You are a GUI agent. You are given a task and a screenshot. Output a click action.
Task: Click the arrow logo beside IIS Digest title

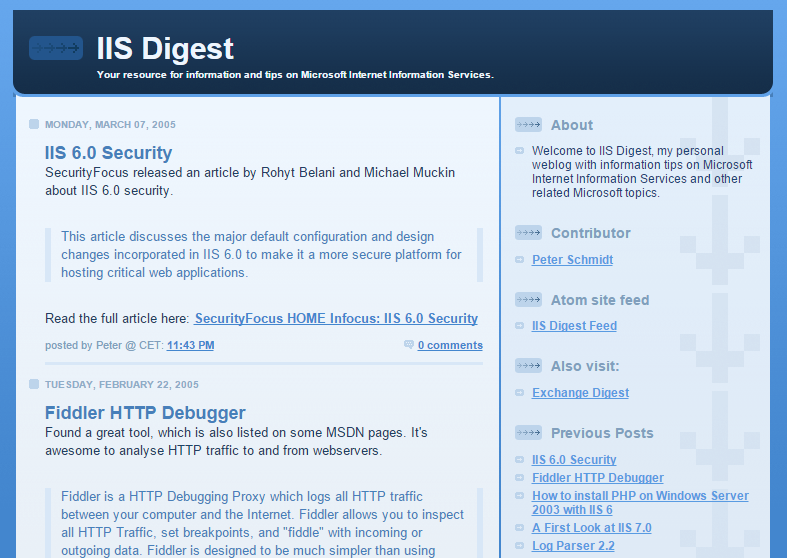(x=56, y=48)
